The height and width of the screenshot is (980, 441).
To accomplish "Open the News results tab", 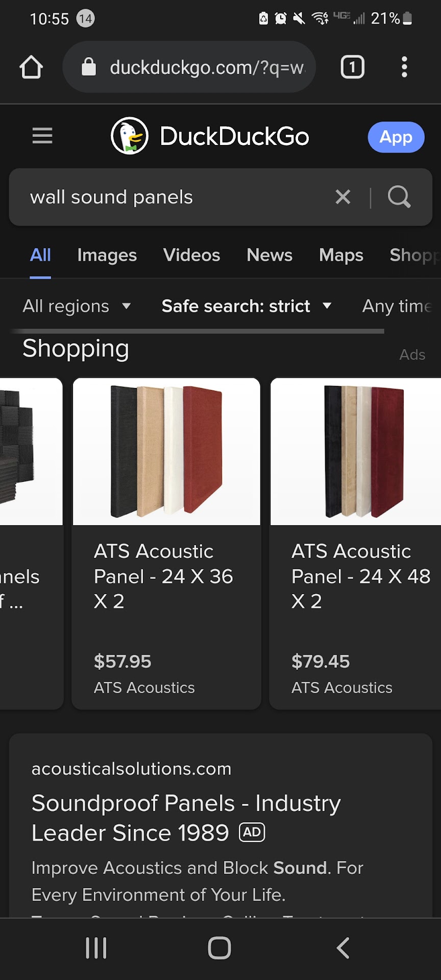I will tap(269, 255).
